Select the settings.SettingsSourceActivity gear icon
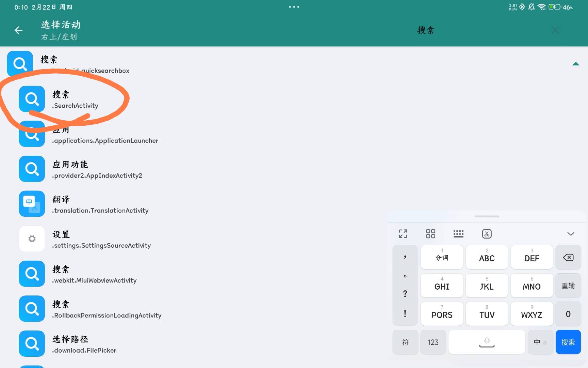588x368 pixels. 32,239
